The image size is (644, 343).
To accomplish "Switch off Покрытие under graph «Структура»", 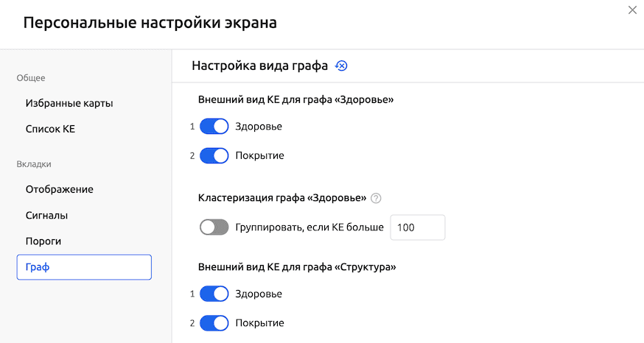I will click(x=214, y=322).
